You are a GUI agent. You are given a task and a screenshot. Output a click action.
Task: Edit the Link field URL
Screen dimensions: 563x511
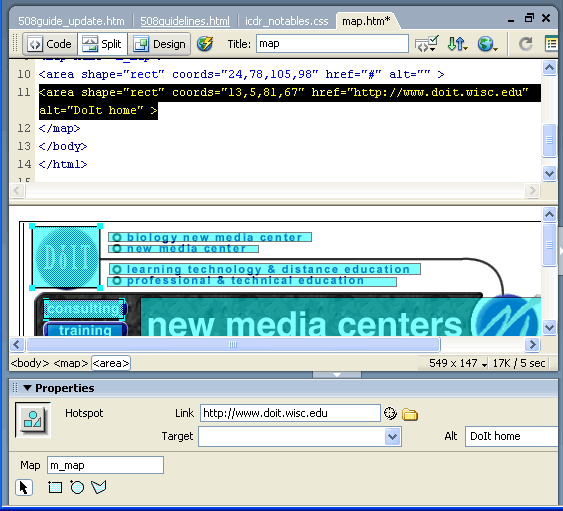(x=290, y=413)
